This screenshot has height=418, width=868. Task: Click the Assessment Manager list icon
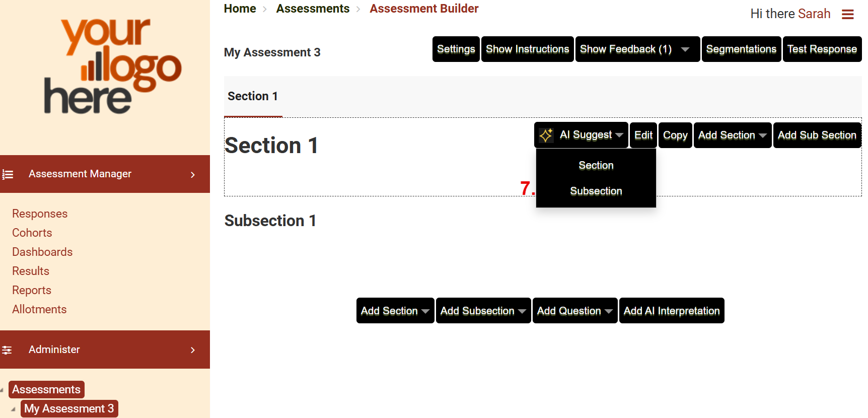click(x=8, y=174)
